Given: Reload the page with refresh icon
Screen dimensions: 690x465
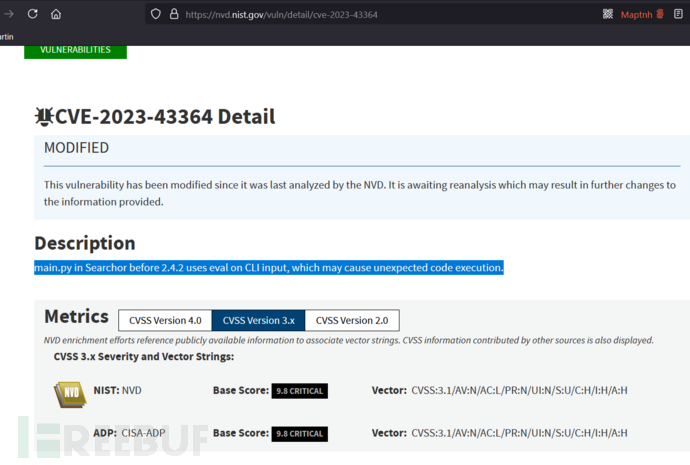Looking at the screenshot, I should point(33,14).
